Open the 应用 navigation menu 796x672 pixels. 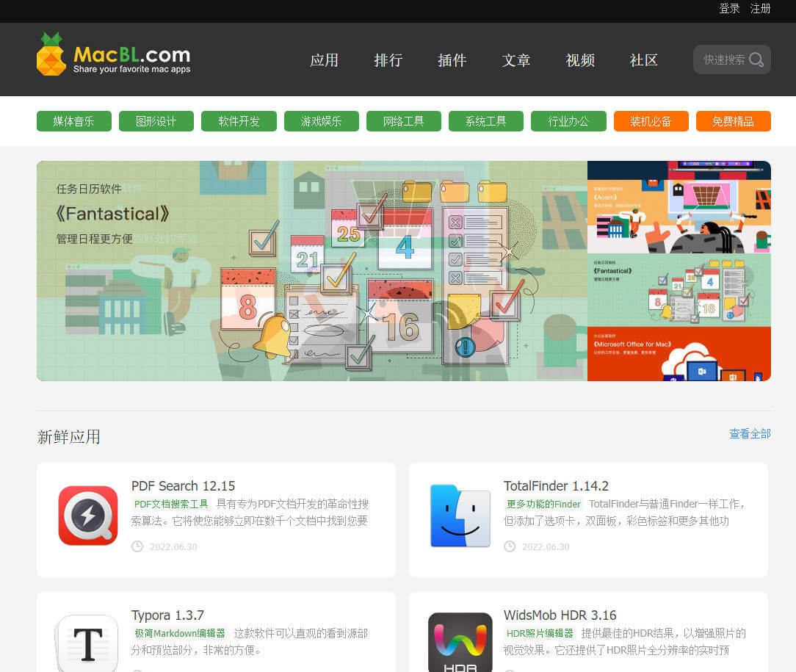tap(324, 60)
